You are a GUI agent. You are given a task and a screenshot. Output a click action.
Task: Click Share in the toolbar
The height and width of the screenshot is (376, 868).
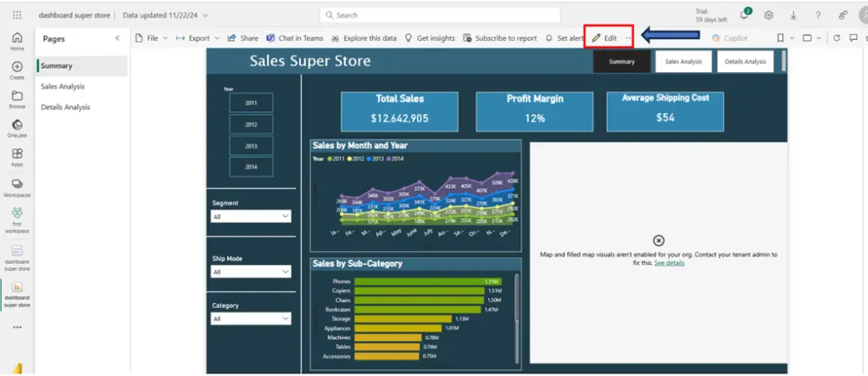point(243,38)
